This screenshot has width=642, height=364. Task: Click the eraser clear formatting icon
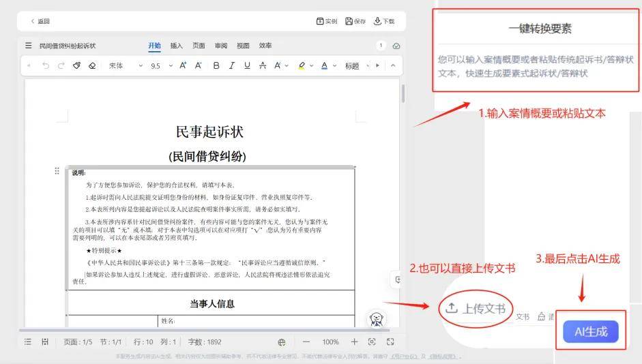click(91, 66)
